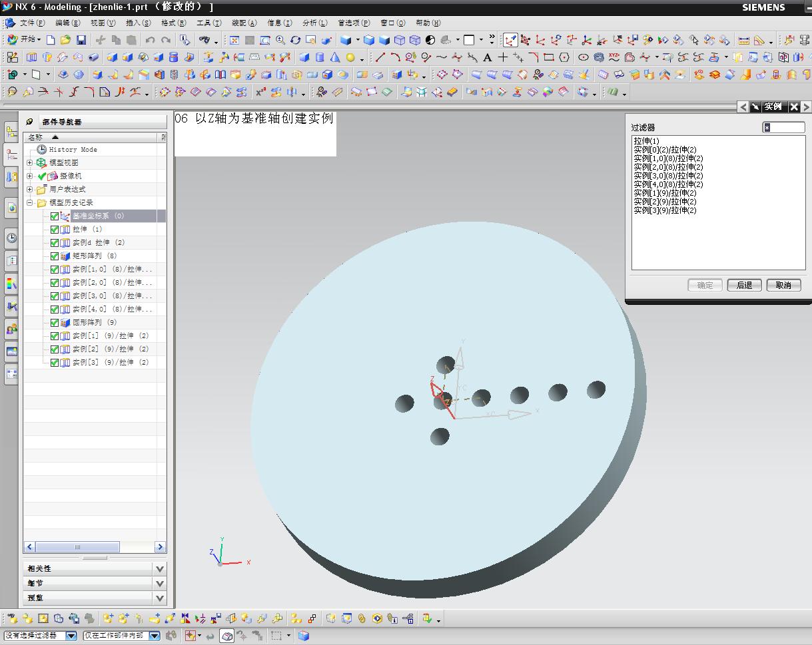
Task: Uncheck the 基准坐标系 (0) checkbox
Action: pos(55,216)
